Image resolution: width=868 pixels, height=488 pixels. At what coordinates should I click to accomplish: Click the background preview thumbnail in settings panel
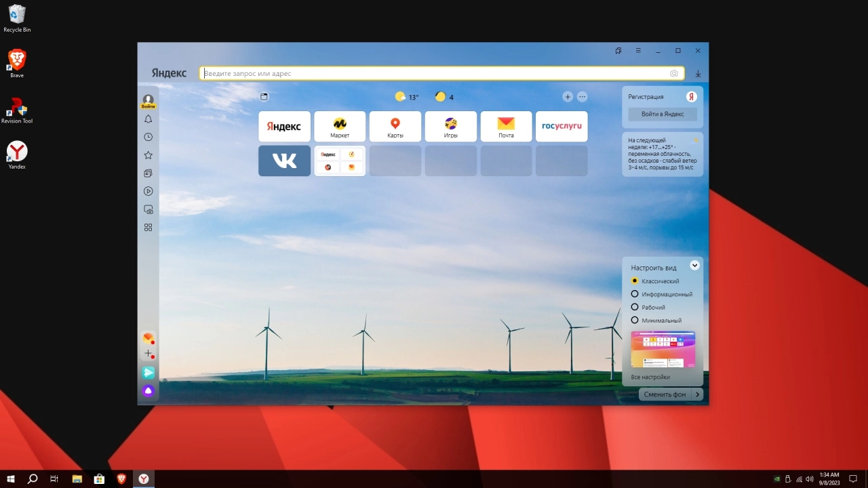[x=663, y=349]
